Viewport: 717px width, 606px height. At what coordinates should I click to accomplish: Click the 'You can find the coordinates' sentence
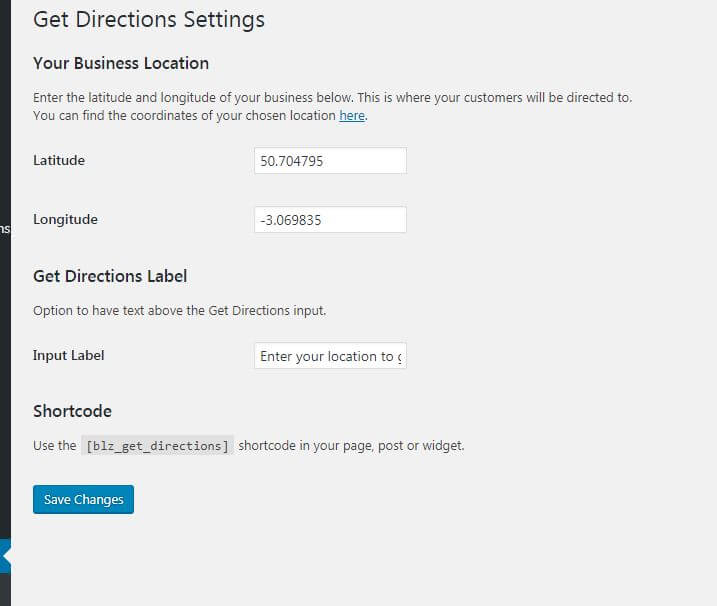point(184,116)
